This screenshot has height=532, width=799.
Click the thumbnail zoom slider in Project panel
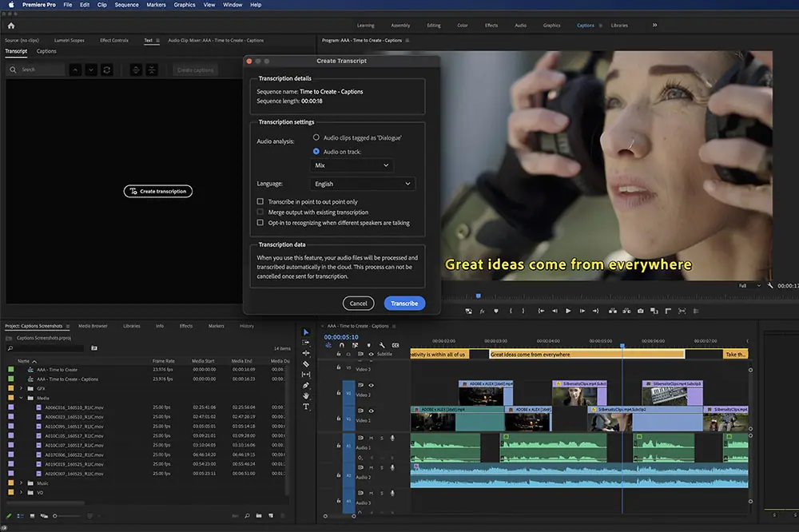tap(56, 516)
